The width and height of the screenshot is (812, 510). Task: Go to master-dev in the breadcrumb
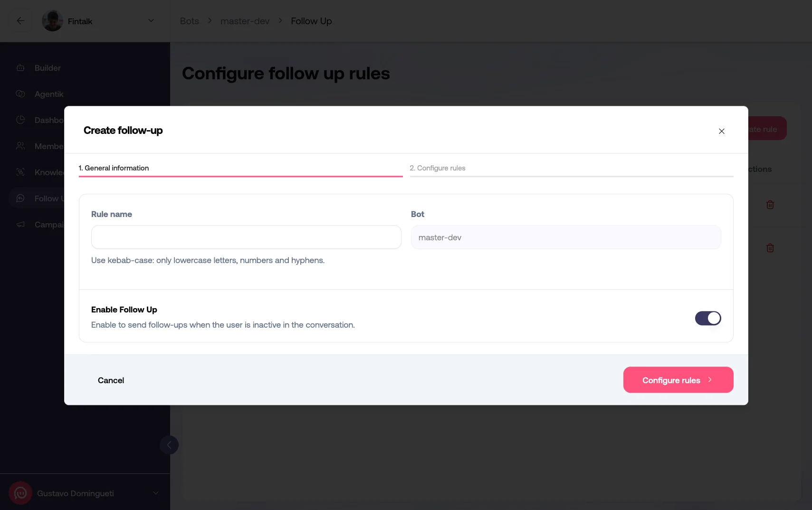245,21
